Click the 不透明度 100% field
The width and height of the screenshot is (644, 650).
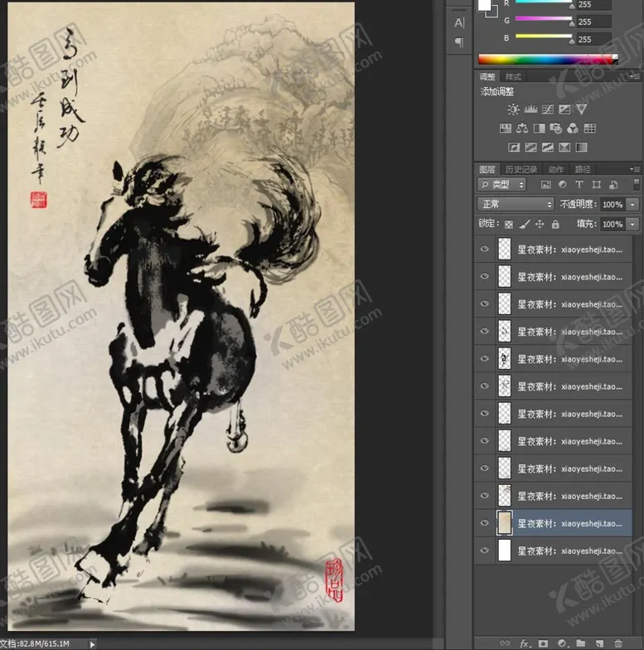point(613,204)
